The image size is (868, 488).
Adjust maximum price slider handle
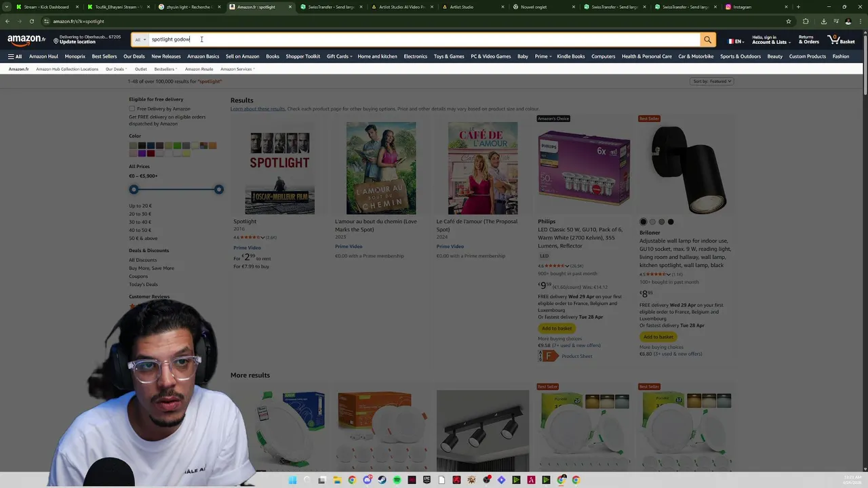218,189
